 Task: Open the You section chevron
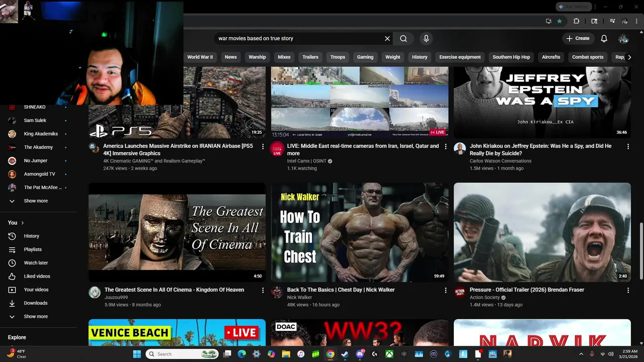(22, 223)
